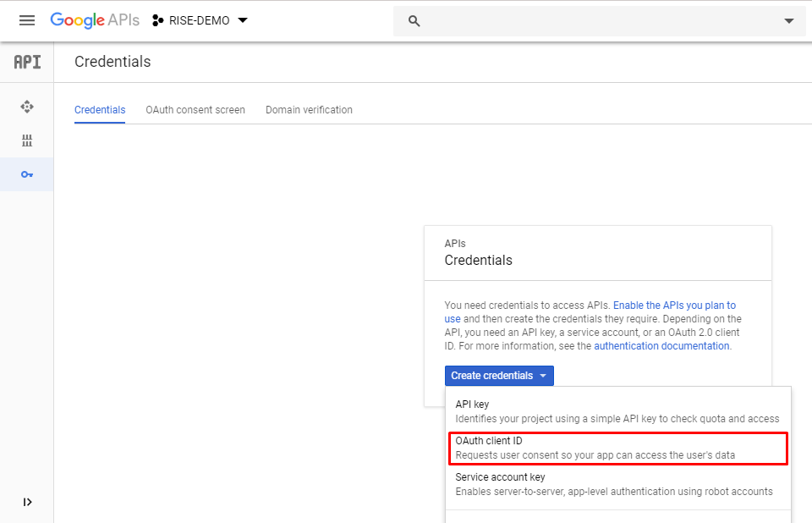The image size is (812, 523).
Task: Choose API key from the menu
Action: pyautogui.click(x=617, y=411)
